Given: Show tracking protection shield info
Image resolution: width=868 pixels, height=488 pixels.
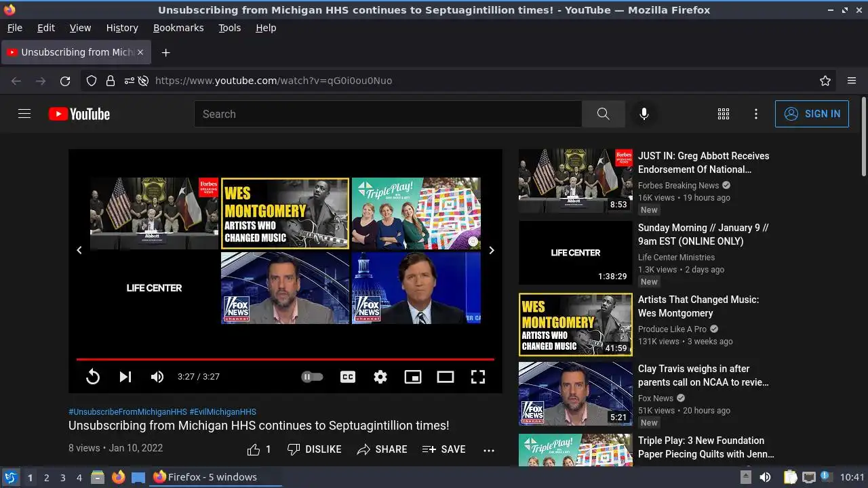Looking at the screenshot, I should point(92,81).
